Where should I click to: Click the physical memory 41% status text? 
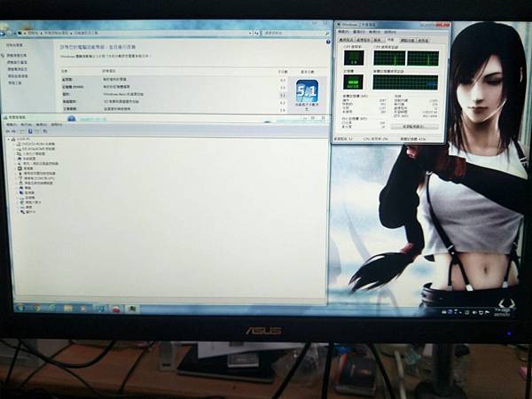pyautogui.click(x=413, y=139)
